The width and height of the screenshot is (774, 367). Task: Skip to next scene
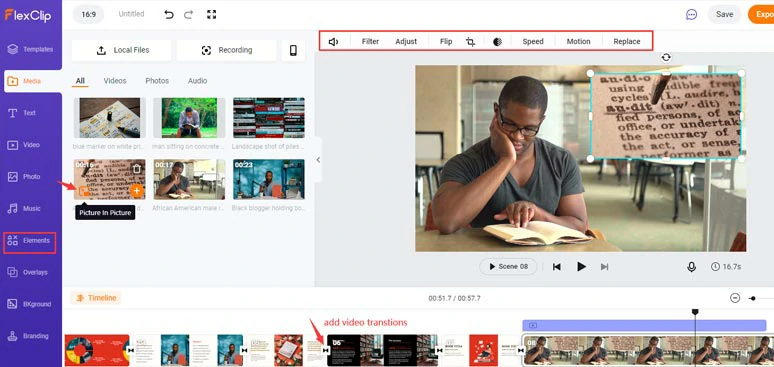point(605,267)
